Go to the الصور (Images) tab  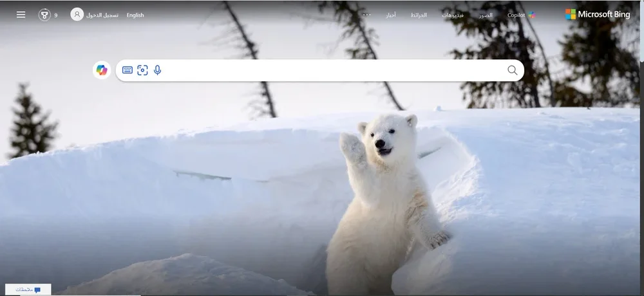[x=486, y=15]
